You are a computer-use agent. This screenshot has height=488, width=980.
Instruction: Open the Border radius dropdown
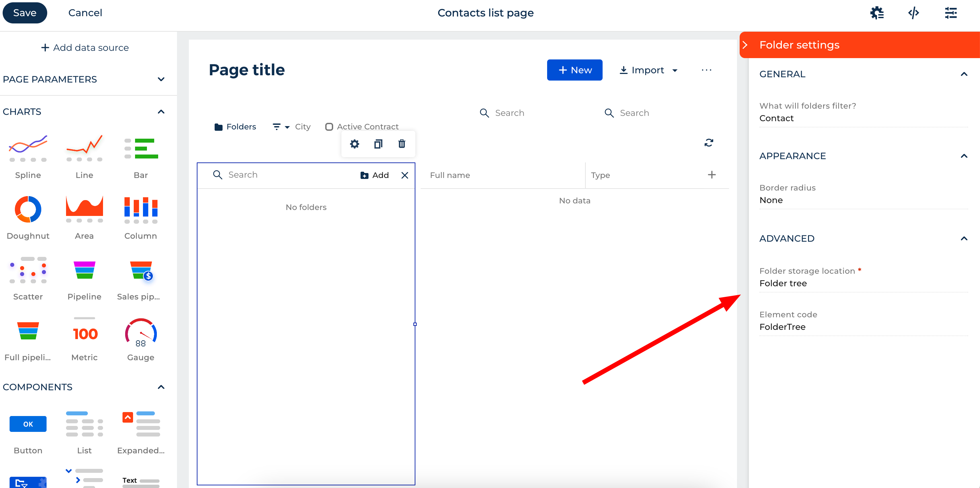coord(863,200)
